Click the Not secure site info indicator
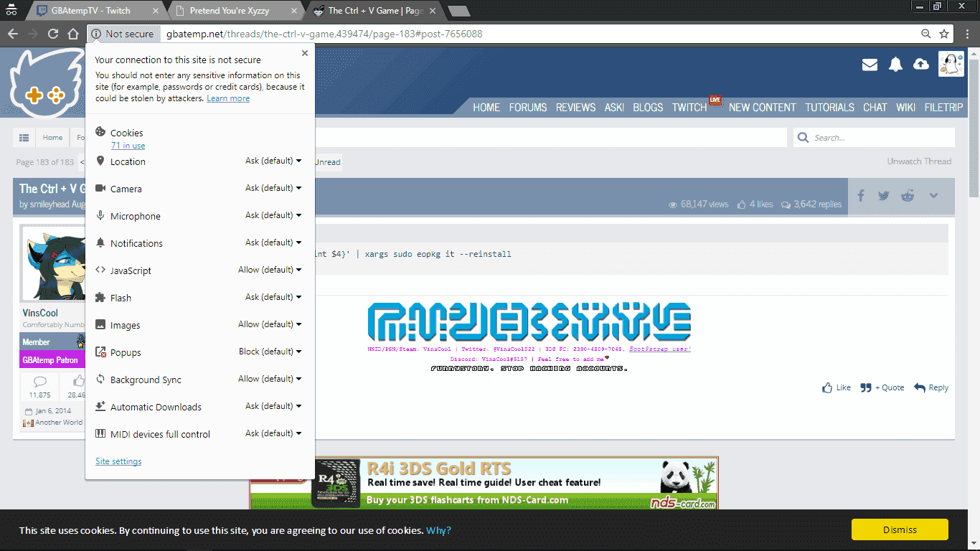Image resolution: width=980 pixels, height=551 pixels. tap(122, 34)
